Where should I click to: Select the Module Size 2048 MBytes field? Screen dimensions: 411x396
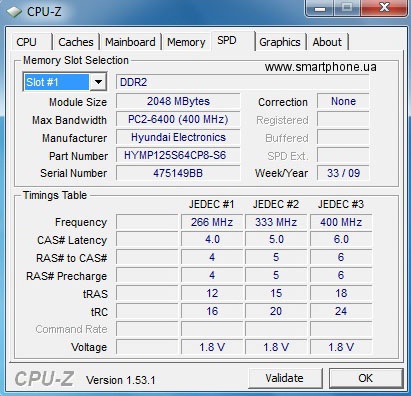click(x=178, y=101)
